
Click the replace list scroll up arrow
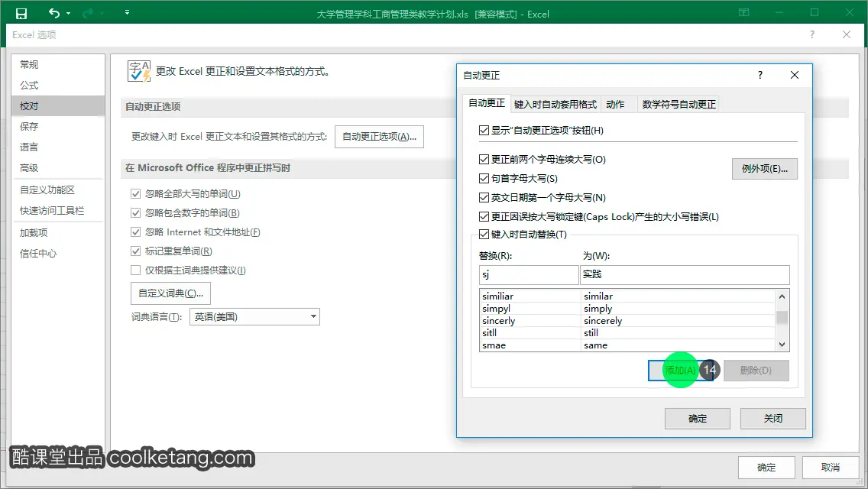tap(782, 296)
